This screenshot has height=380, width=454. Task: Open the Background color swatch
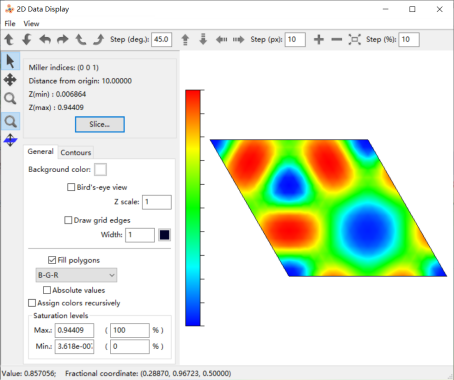click(100, 169)
